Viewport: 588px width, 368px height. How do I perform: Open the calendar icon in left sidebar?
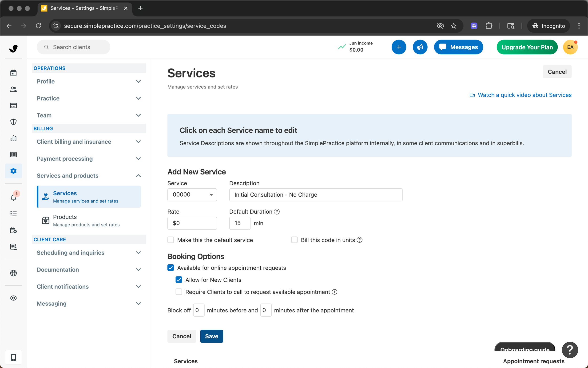coord(13,73)
